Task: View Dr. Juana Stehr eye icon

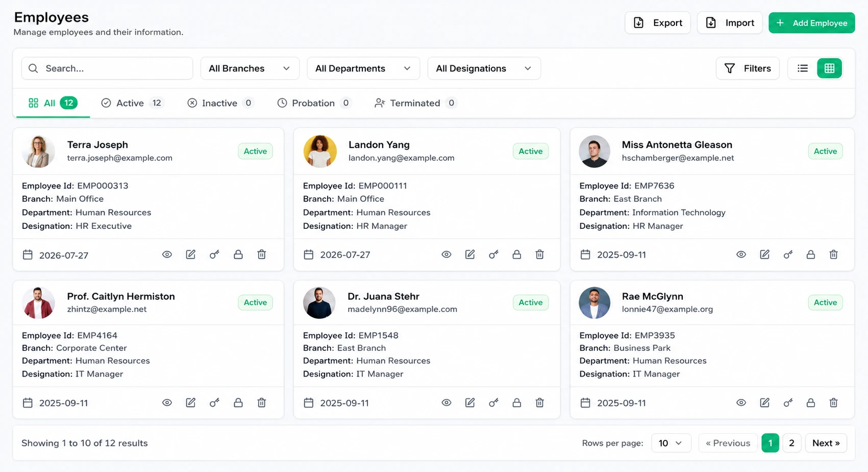Action: 447,403
